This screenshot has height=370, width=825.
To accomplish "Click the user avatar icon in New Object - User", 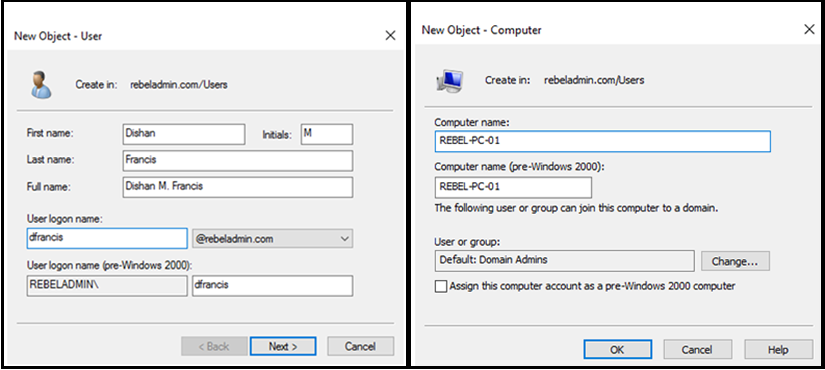I will [41, 85].
